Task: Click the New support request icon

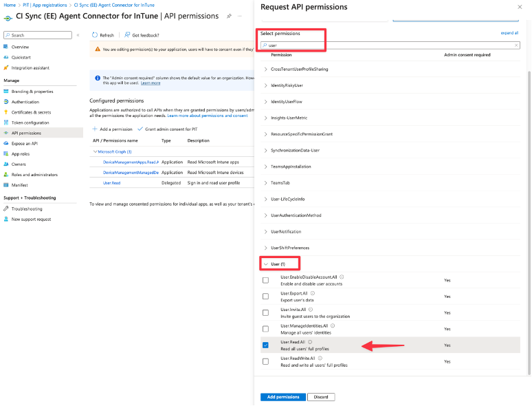Action: (x=5, y=219)
